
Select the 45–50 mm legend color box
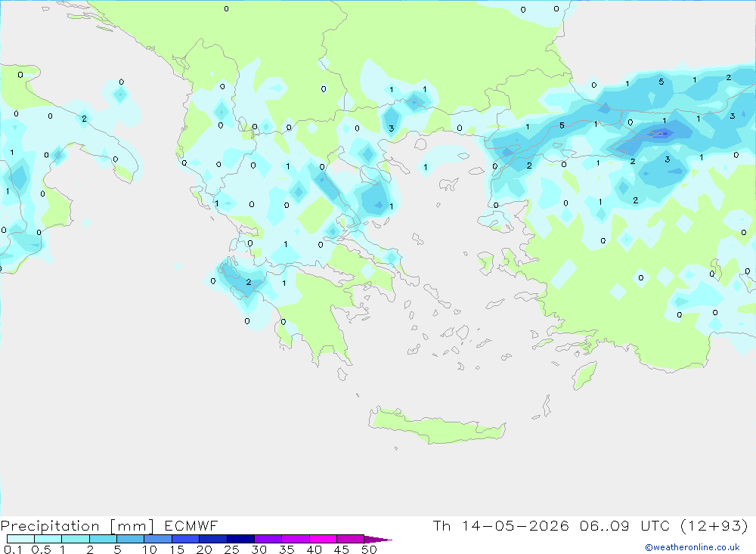click(x=351, y=539)
